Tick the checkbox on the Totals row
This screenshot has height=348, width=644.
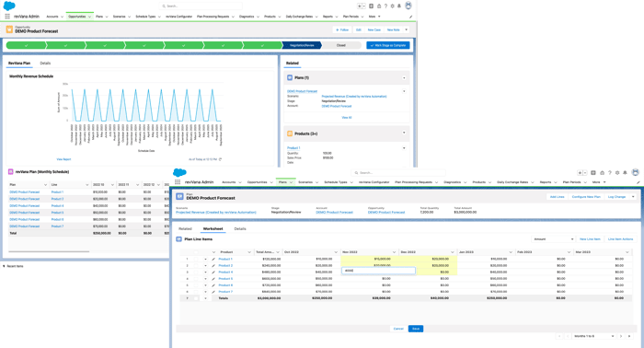pyautogui.click(x=196, y=298)
